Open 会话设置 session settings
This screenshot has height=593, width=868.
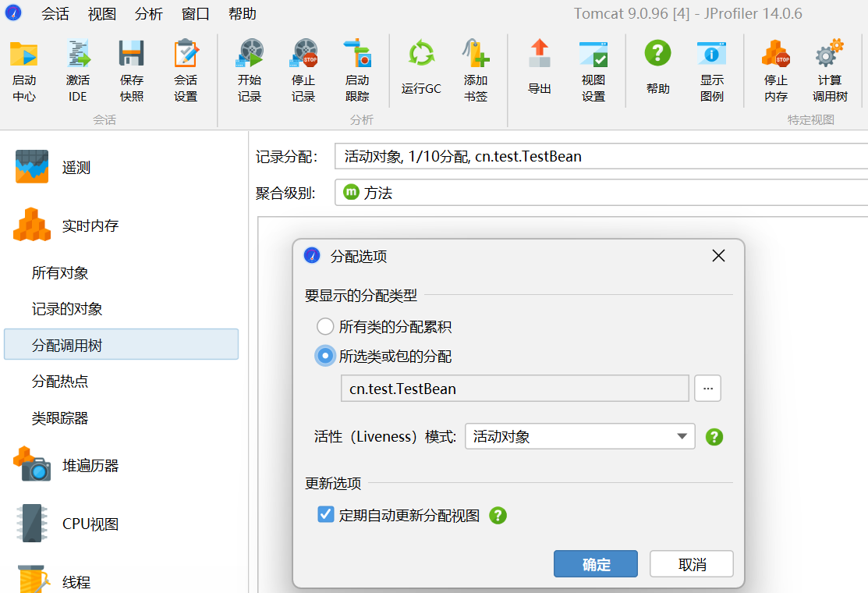coord(186,71)
